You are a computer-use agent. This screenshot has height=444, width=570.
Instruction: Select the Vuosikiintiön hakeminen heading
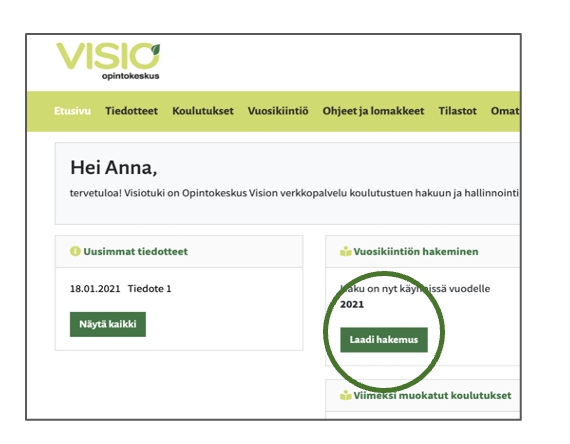tap(416, 252)
